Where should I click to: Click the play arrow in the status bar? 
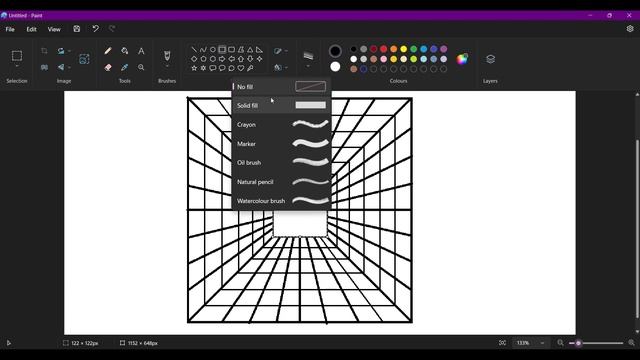point(9,343)
